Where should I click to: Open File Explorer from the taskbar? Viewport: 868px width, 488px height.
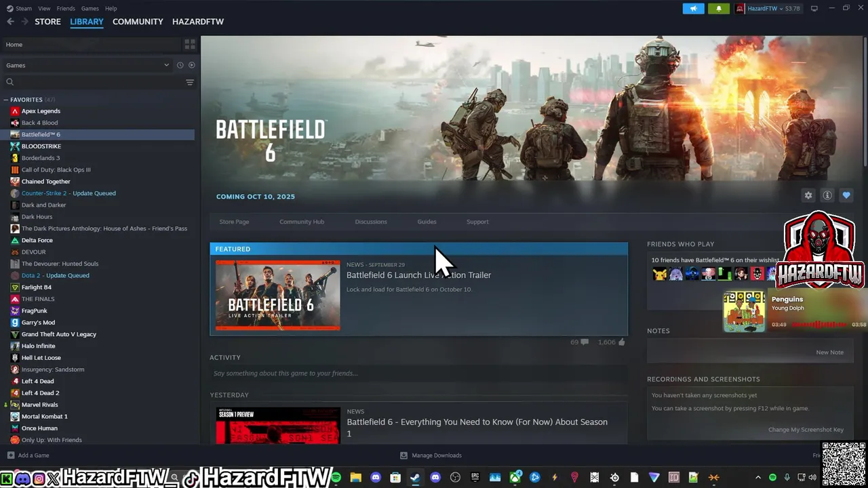(355, 478)
